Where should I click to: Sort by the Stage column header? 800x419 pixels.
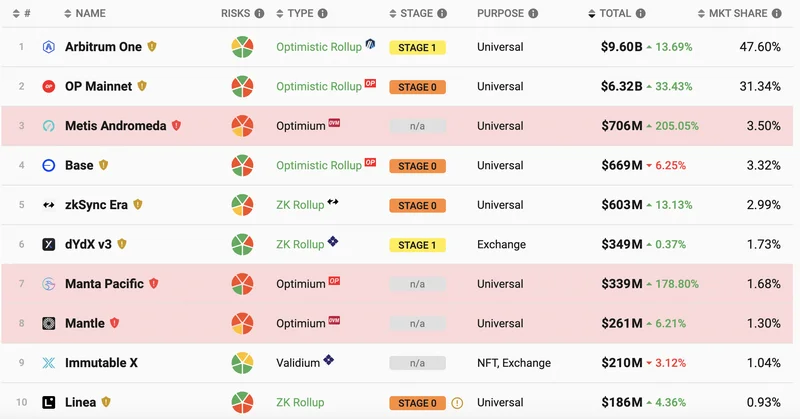[410, 14]
